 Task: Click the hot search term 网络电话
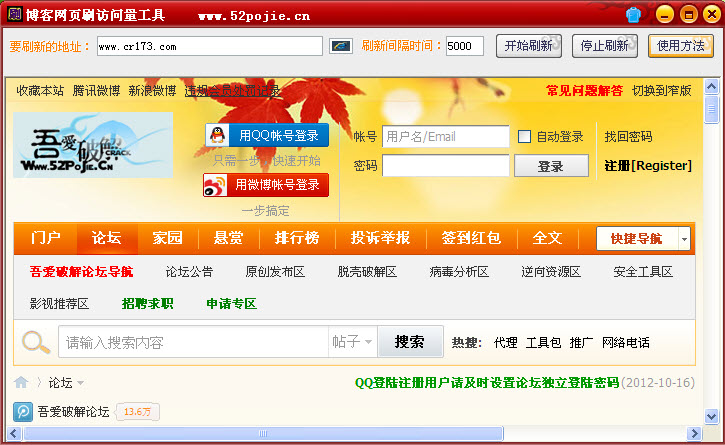click(x=626, y=342)
